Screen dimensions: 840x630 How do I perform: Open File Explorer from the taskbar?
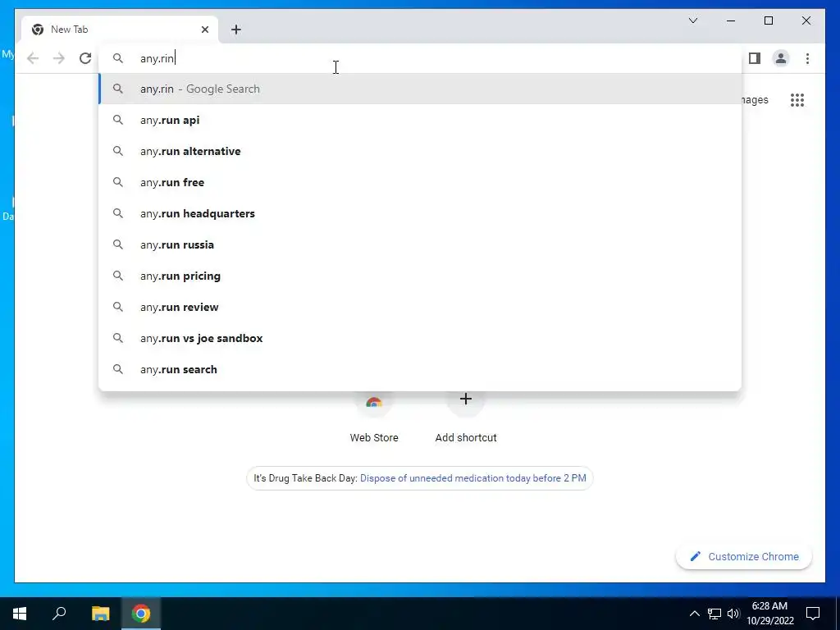click(x=100, y=614)
